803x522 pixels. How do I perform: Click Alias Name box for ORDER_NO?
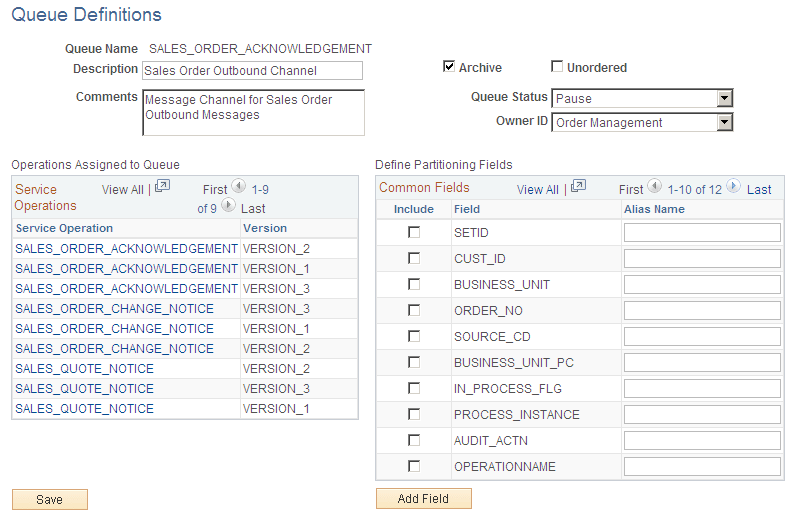(x=702, y=310)
